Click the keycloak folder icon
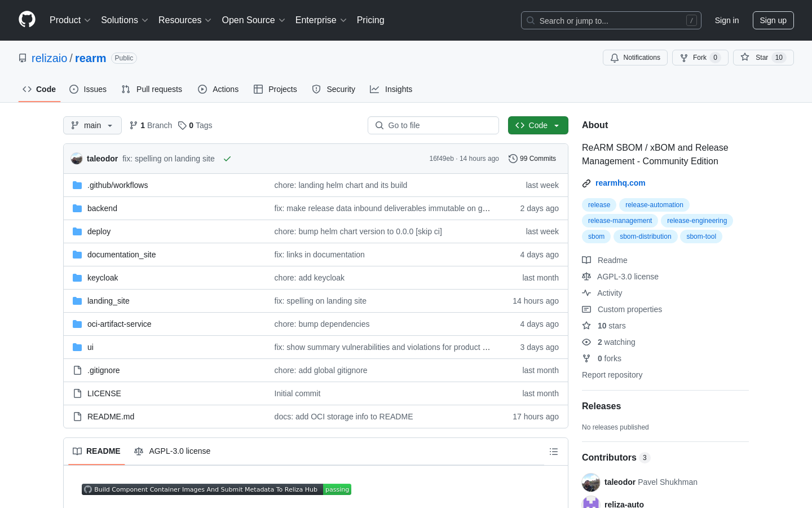Screen dimensions: 812x508 pyautogui.click(x=77, y=278)
